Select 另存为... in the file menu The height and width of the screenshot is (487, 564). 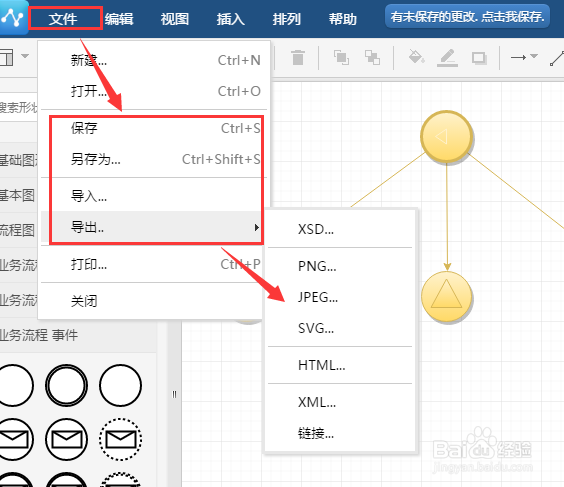click(154, 159)
